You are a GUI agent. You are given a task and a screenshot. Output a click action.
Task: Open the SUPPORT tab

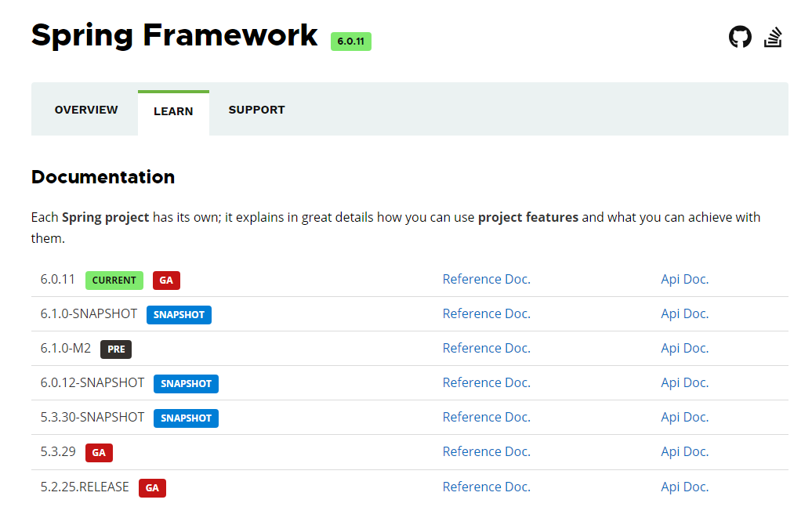256,110
